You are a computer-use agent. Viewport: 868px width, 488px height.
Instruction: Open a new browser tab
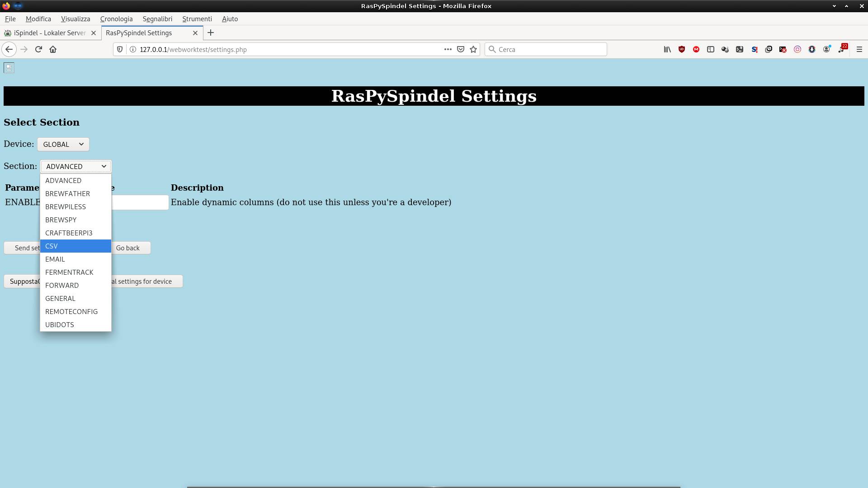click(211, 33)
